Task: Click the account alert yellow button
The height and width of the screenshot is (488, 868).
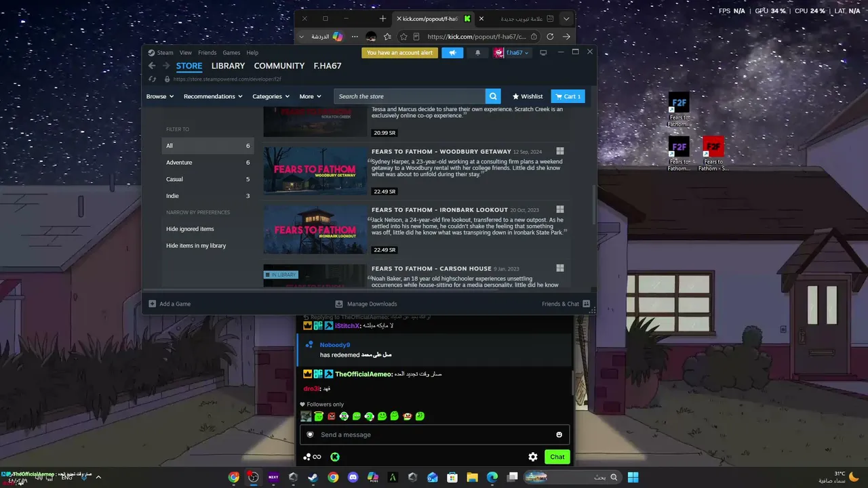Action: pyautogui.click(x=399, y=53)
